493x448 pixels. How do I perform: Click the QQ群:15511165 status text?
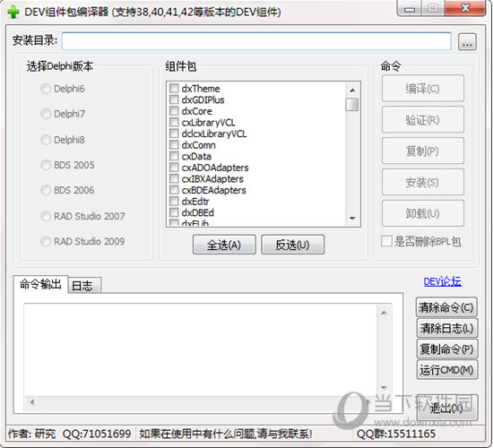(396, 435)
